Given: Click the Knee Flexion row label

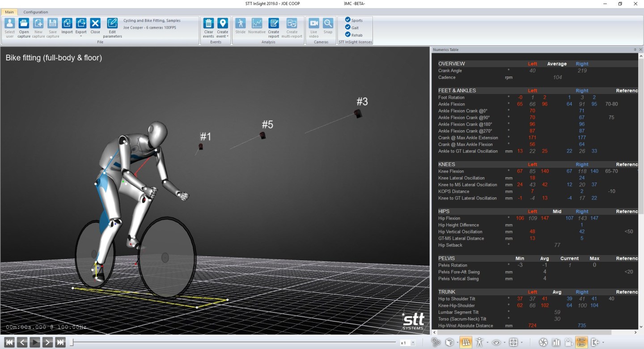Looking at the screenshot, I should point(451,171).
